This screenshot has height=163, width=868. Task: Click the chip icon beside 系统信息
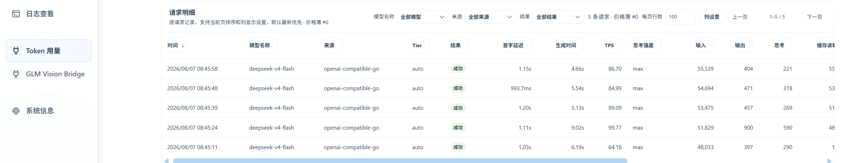tap(16, 111)
